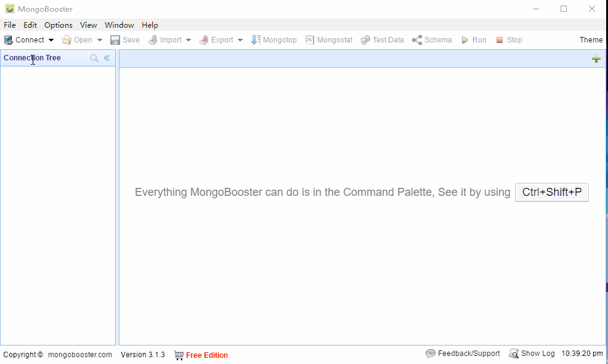This screenshot has height=364, width=608.
Task: Maximize the MongoBooster window
Action: coord(564,9)
